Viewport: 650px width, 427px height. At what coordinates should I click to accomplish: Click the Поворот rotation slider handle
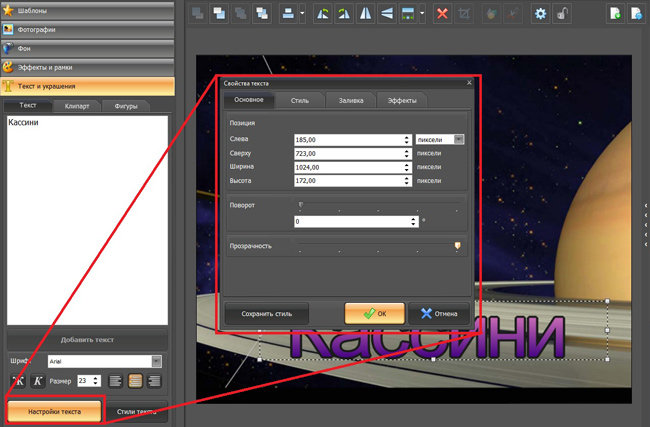[x=301, y=204]
